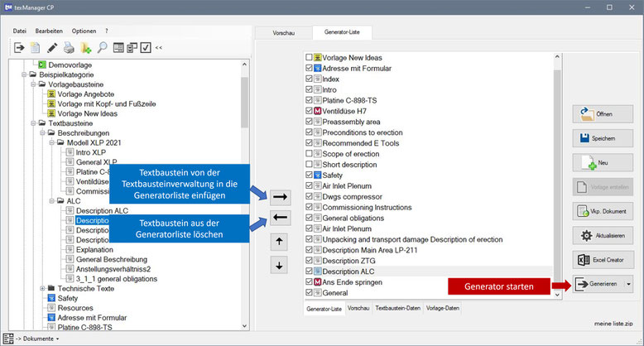Click the Excel Creator button
Viewport: 644px width, 346px height.
(x=603, y=260)
